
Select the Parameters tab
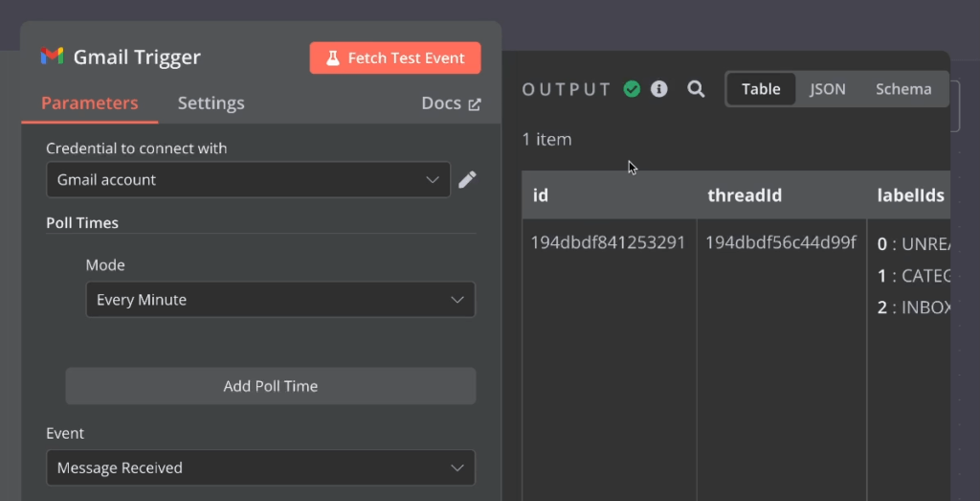89,103
